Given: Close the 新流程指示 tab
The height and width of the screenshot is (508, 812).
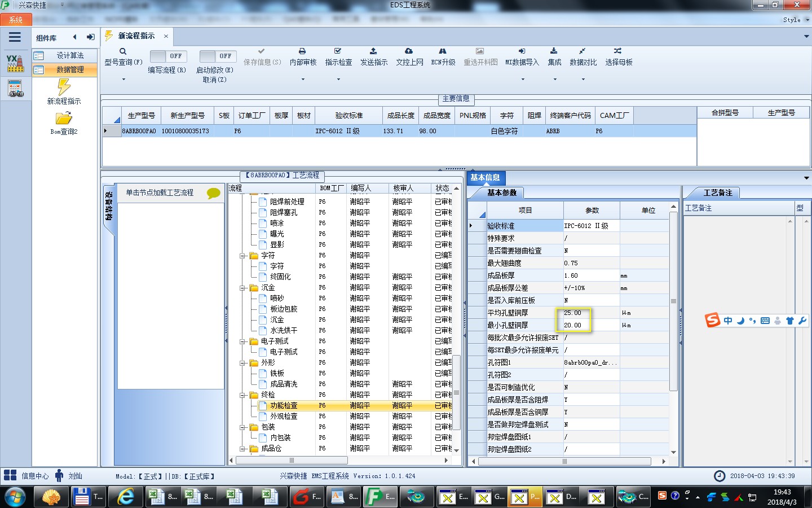Looking at the screenshot, I should tap(166, 36).
